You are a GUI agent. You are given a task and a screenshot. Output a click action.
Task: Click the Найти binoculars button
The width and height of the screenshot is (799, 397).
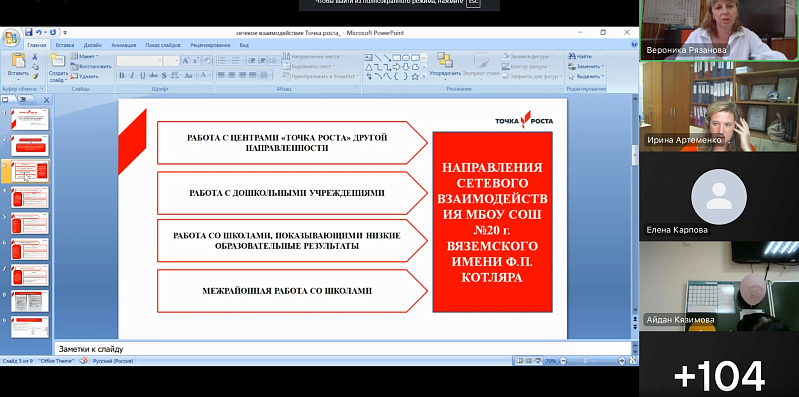click(x=580, y=57)
